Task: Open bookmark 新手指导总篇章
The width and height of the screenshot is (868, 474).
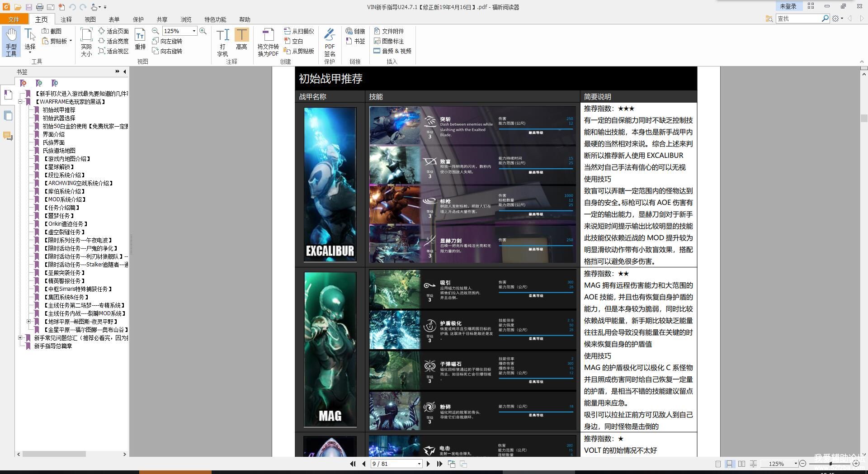Action: 53,346
